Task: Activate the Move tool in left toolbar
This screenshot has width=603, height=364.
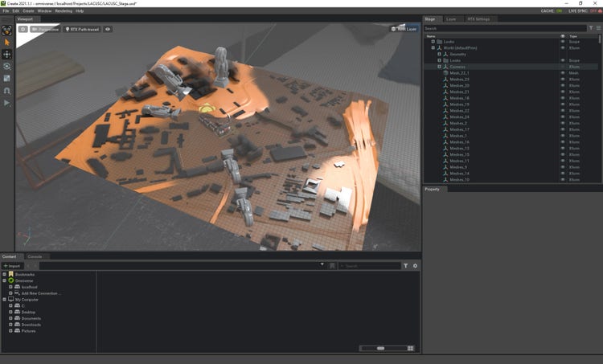Action: tap(7, 54)
